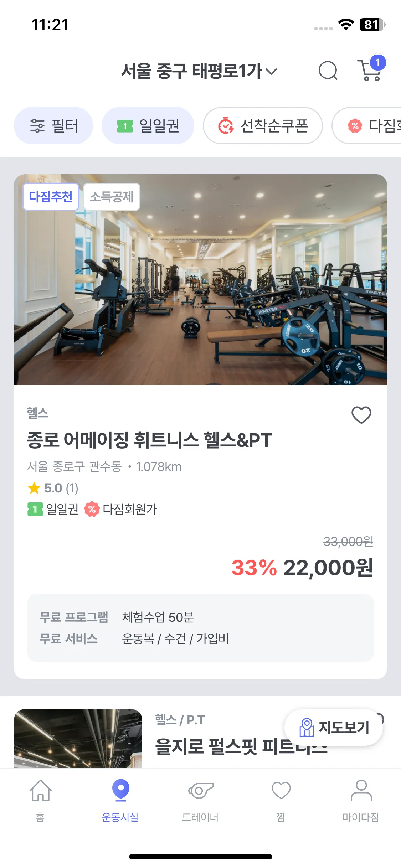401x868 pixels.
Task: Tap the 운동시설 location pin icon
Action: (x=120, y=790)
